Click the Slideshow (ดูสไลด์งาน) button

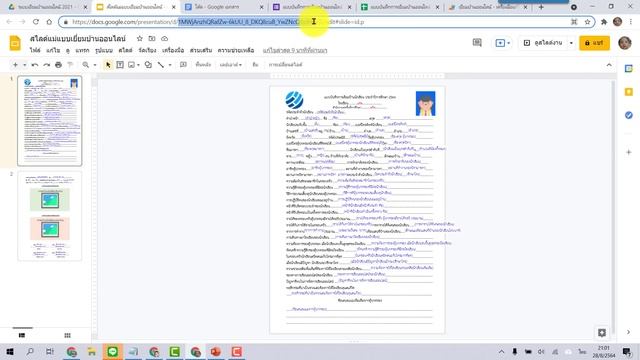click(x=544, y=42)
